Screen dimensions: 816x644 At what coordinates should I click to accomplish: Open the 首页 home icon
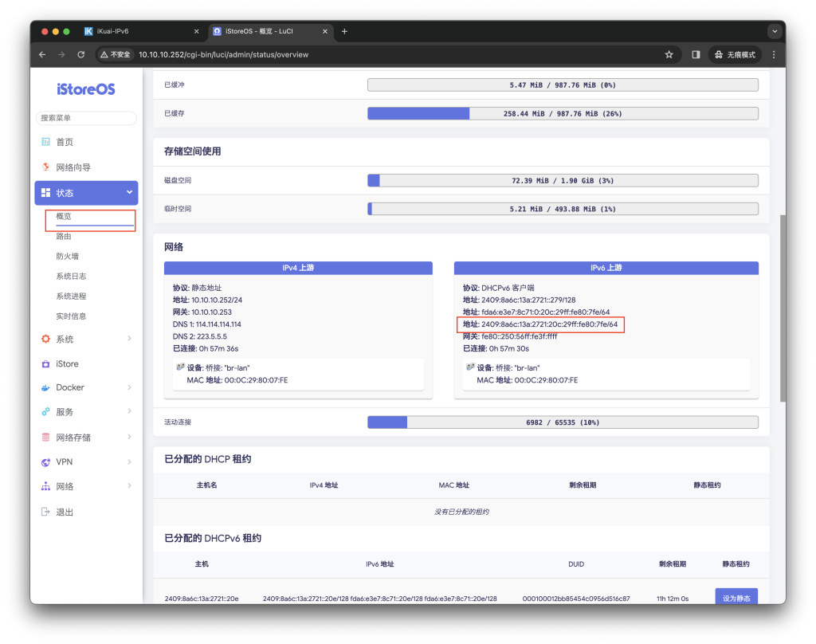tap(45, 142)
